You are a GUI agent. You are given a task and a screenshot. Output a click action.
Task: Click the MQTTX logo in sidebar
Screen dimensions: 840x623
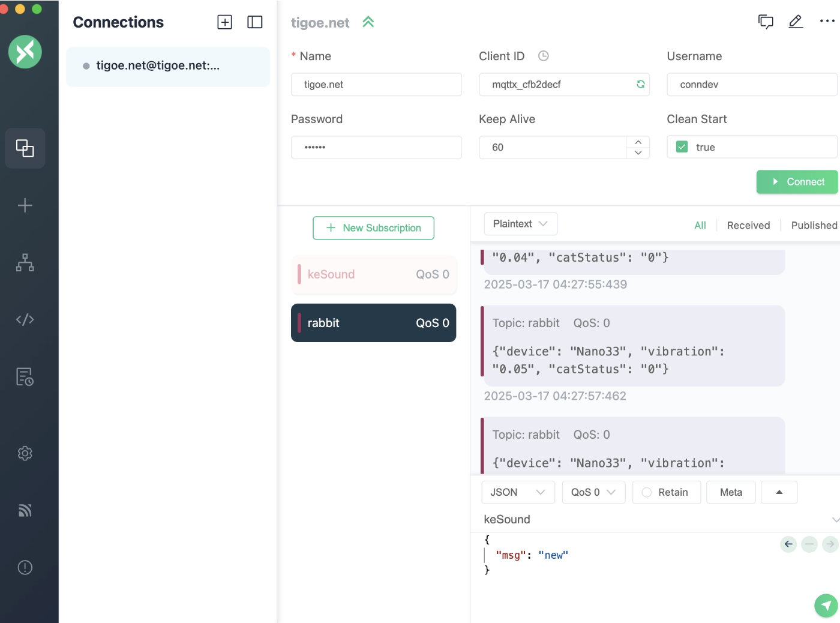25,52
